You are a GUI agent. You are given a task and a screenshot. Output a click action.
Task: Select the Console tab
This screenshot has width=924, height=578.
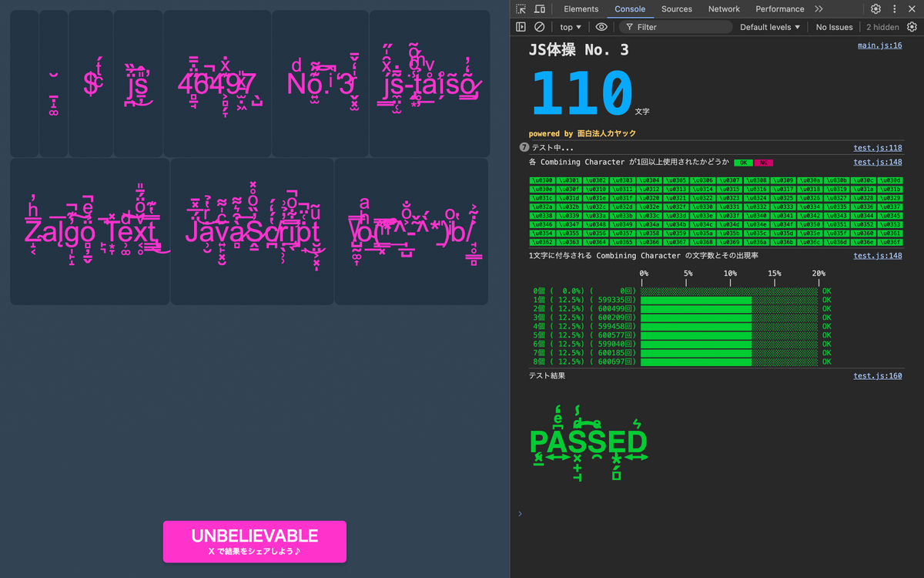pyautogui.click(x=630, y=9)
